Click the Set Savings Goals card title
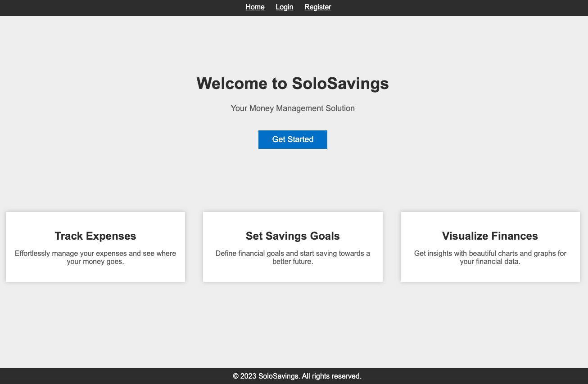 click(293, 236)
